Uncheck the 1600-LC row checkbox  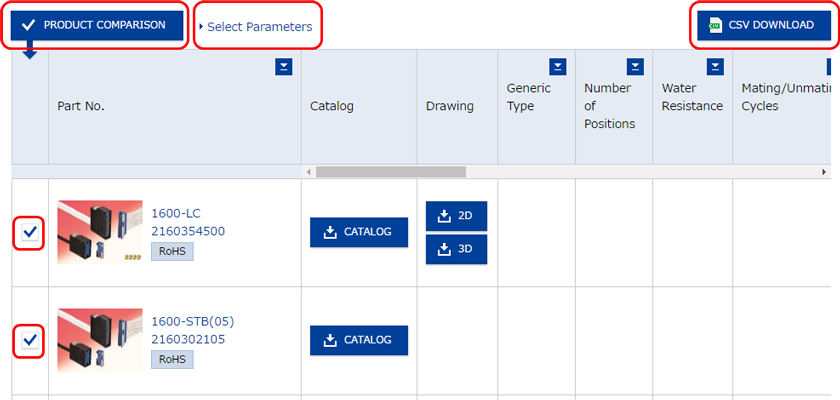click(x=31, y=233)
